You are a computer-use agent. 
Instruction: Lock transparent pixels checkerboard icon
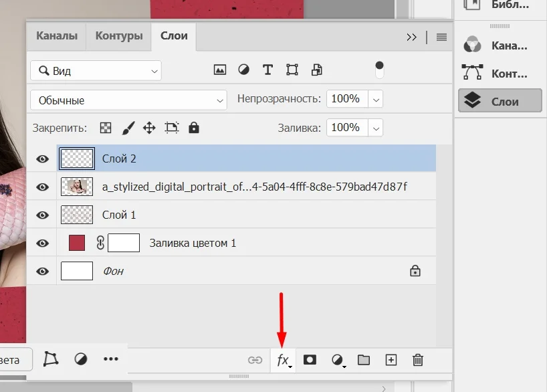click(106, 128)
